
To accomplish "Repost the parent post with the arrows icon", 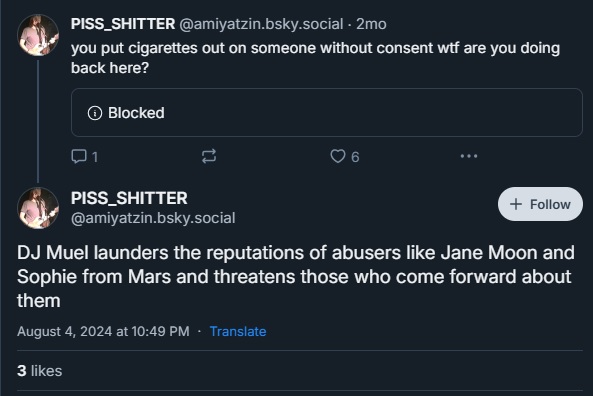I will 209,156.
